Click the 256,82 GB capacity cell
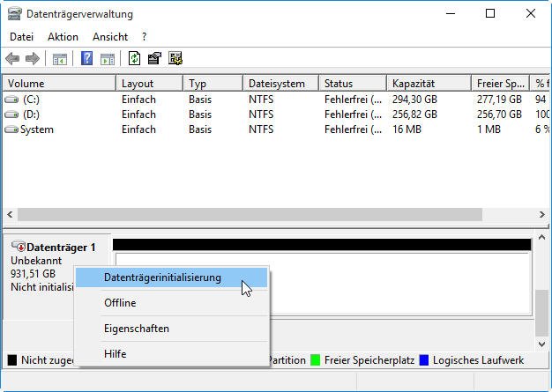The image size is (552, 392). (x=414, y=115)
